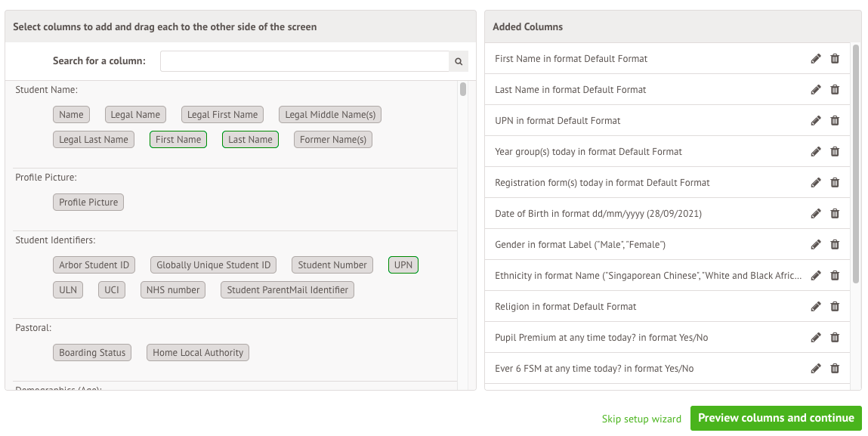This screenshot has width=868, height=436.
Task: Toggle the selected First Name column tag
Action: pyautogui.click(x=178, y=140)
